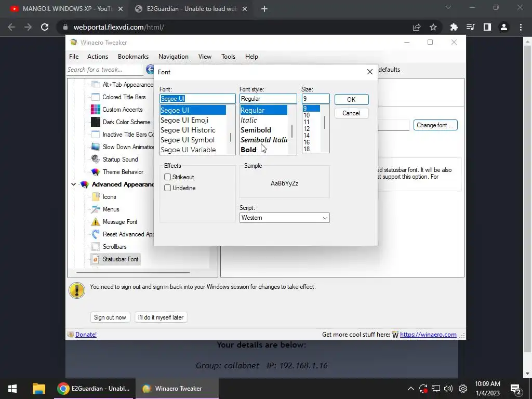Screen dimensions: 532x399
Task: Open the Help menu
Action: 251,57
